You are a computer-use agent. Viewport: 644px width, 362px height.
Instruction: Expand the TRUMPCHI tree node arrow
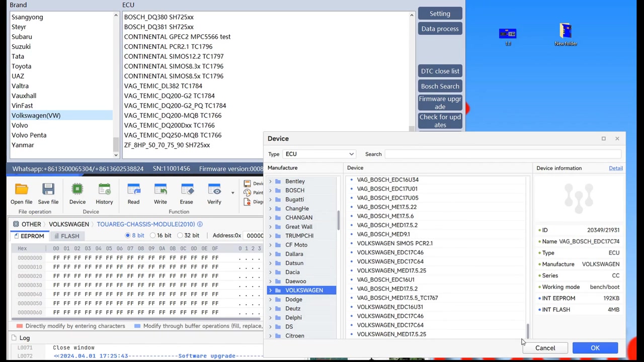click(x=271, y=236)
